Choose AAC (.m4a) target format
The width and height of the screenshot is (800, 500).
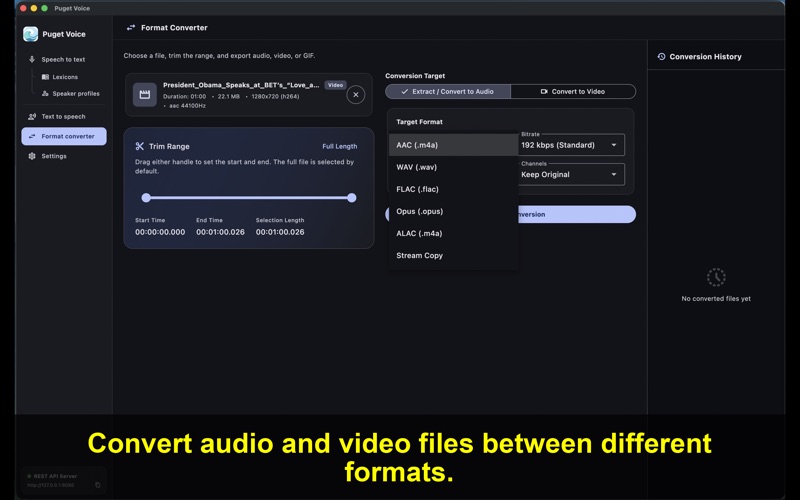453,145
